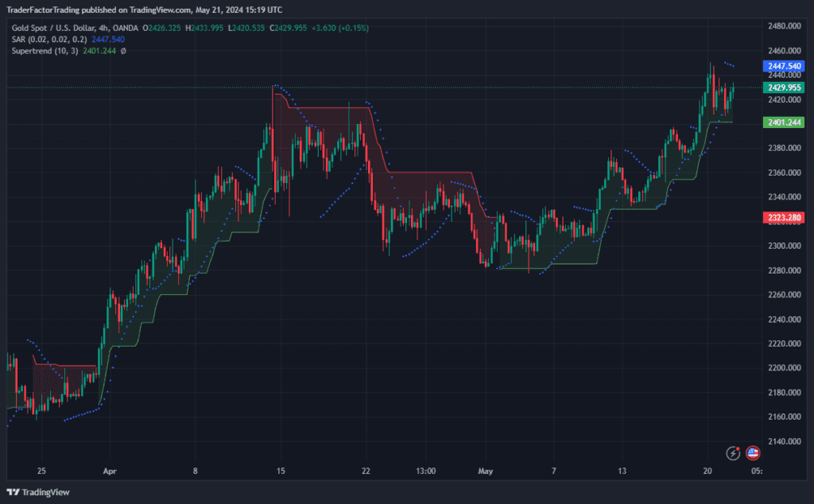Click the 22 date label on time axis
The image size is (814, 504).
pos(366,471)
